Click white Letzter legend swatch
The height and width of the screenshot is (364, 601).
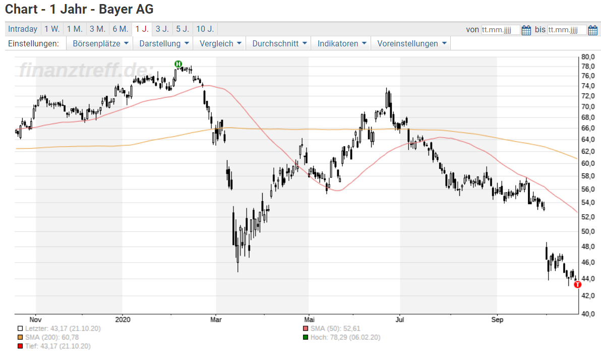coord(20,328)
